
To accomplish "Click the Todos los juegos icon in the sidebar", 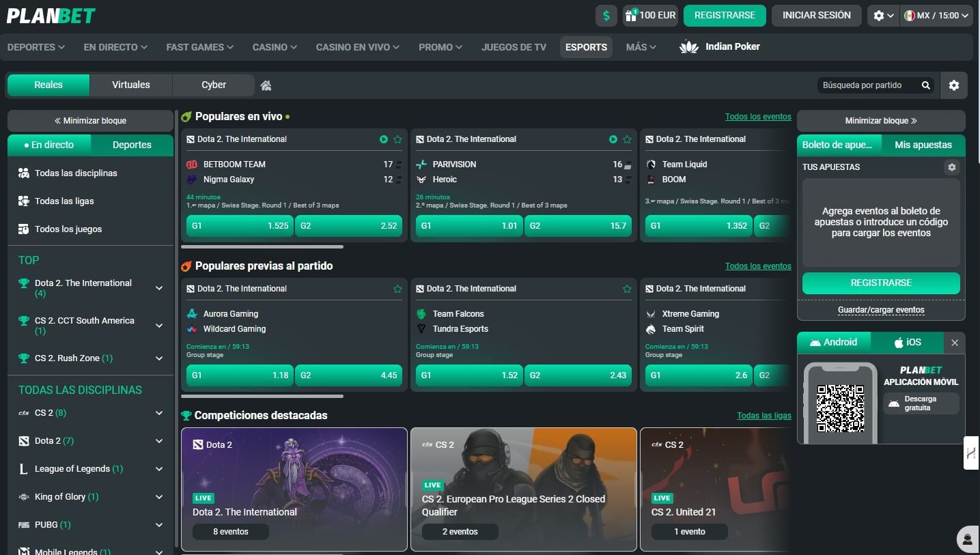I will (24, 229).
